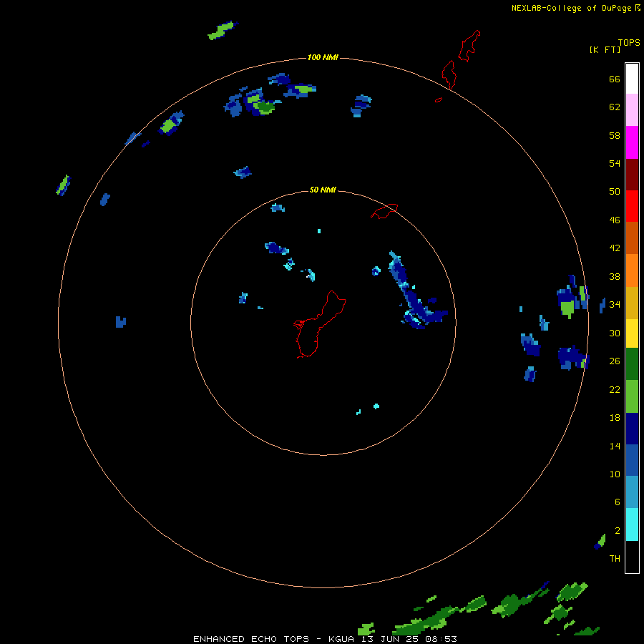Click the tall northernmost red island outline
This screenshot has height=644, width=644.
pos(469,45)
